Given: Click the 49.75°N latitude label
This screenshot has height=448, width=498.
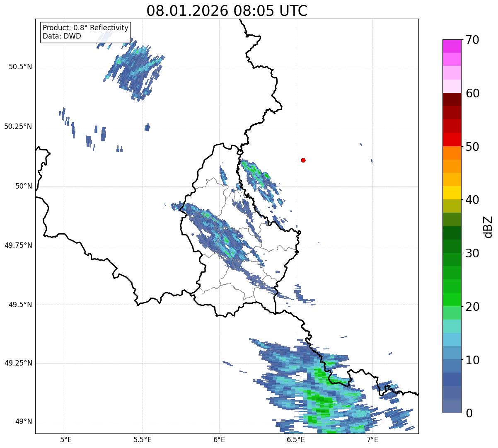Looking at the screenshot, I should point(18,245).
